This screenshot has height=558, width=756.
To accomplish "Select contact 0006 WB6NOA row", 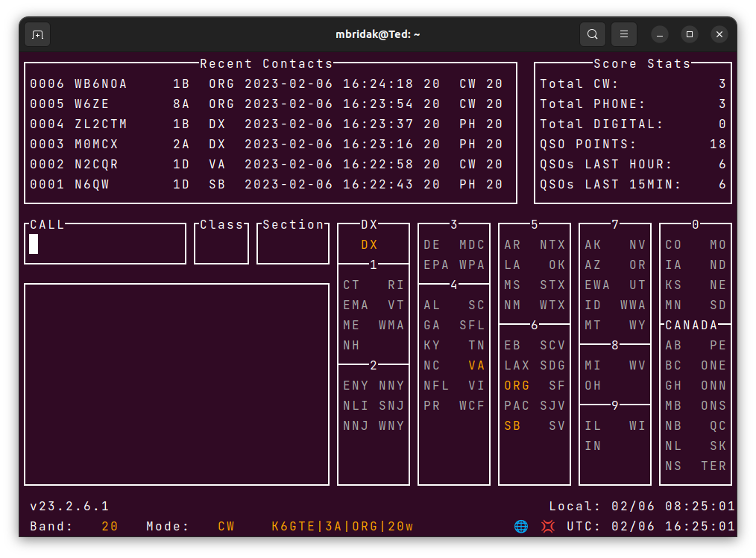I will (267, 84).
